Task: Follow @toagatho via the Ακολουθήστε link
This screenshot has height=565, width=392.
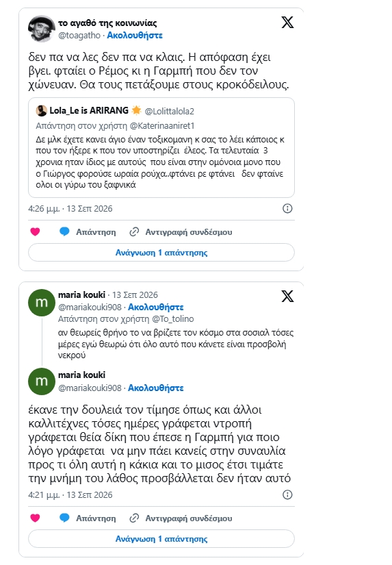Action: [x=135, y=36]
